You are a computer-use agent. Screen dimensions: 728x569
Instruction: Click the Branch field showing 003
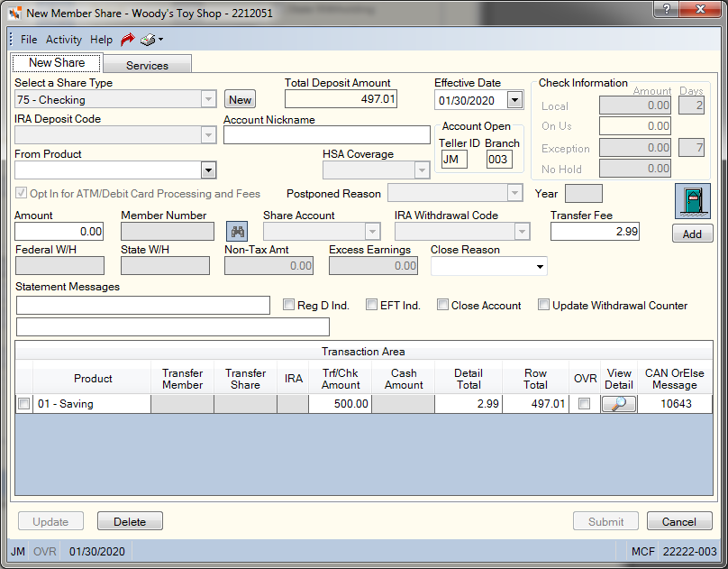(499, 160)
